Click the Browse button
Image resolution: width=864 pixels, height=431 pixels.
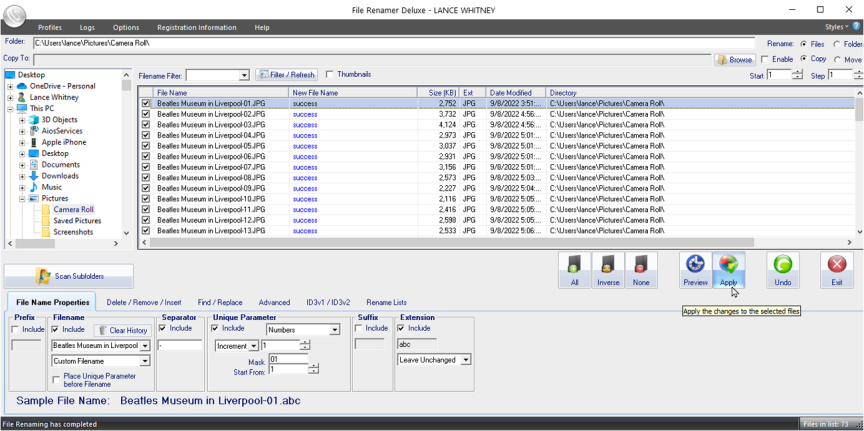[x=735, y=60]
